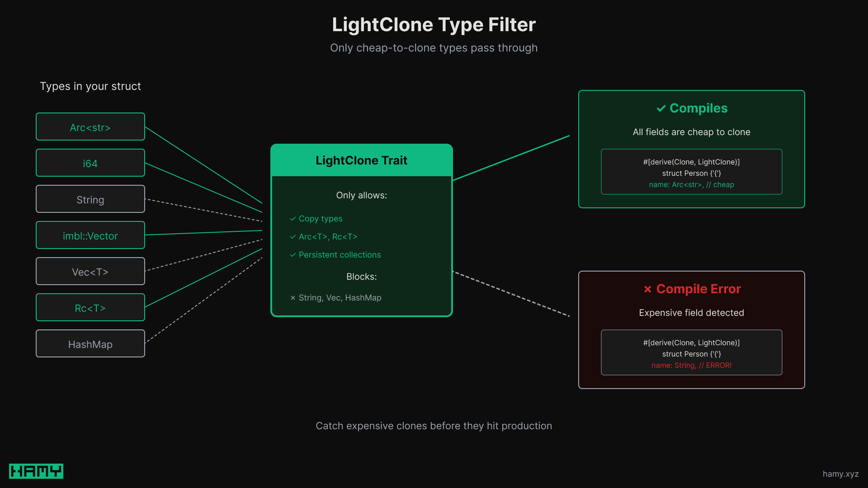
Task: Open the LightClone Trait header tab
Action: 361,160
